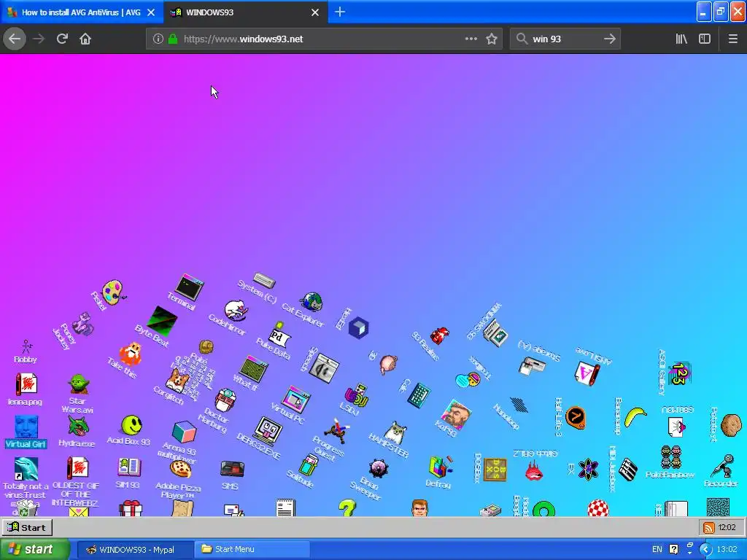Viewport: 747px width, 560px height.
Task: Switch to WINDOWS93 - Mypal taskbar item
Action: point(135,550)
